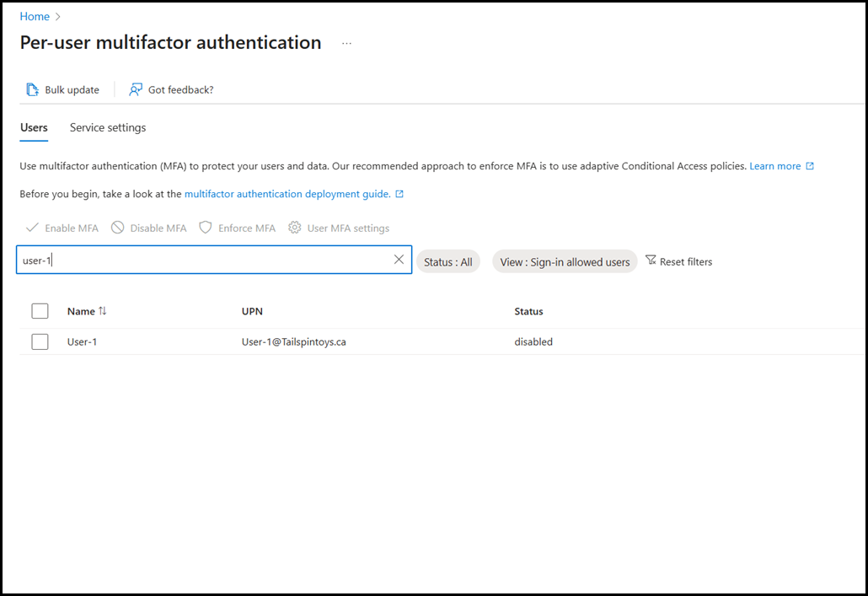
Task: Select the Users tab
Action: [x=34, y=127]
